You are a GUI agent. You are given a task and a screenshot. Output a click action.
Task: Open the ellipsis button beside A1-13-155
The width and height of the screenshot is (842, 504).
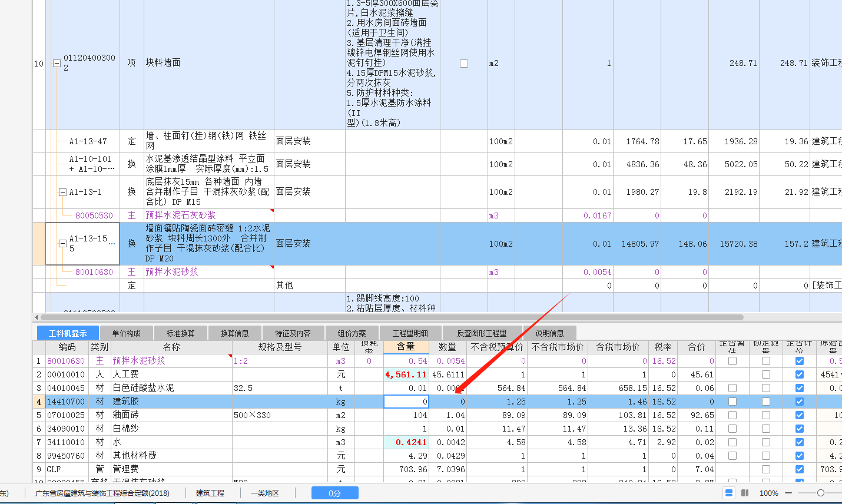tap(112, 243)
